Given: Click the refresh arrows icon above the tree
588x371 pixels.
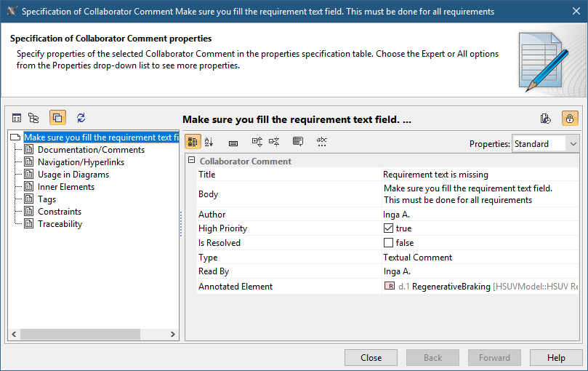Looking at the screenshot, I should (x=81, y=118).
